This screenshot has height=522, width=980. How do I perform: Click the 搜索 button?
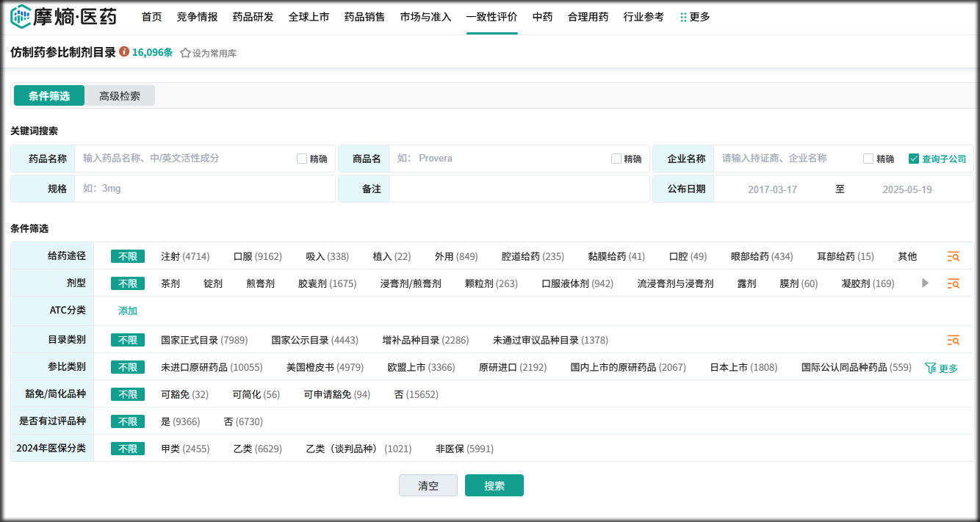coord(494,485)
